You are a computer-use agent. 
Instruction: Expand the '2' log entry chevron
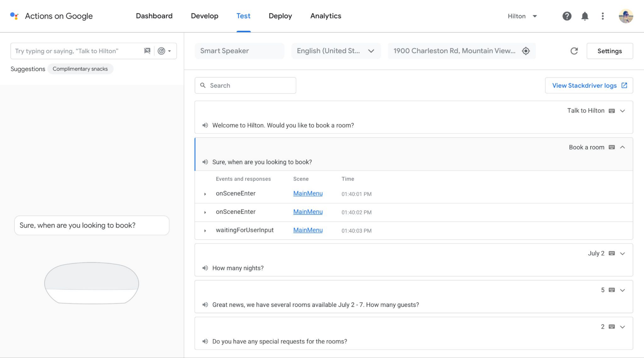623,327
